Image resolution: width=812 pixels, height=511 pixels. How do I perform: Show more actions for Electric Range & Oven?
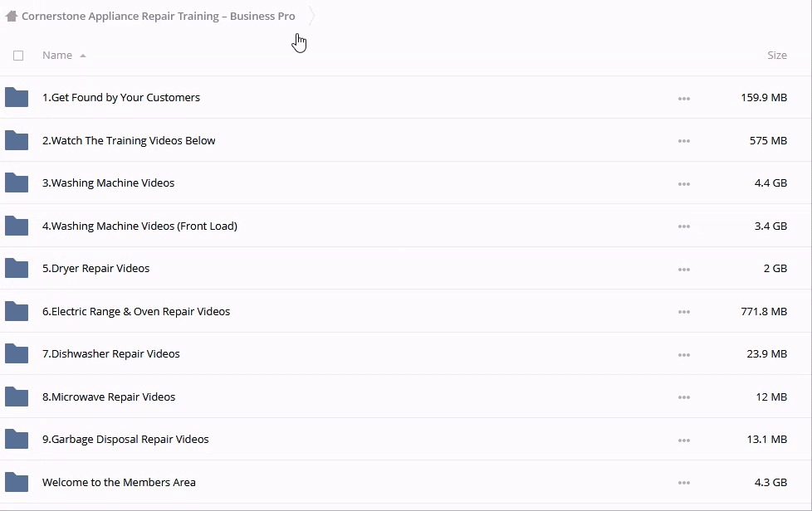[683, 312]
